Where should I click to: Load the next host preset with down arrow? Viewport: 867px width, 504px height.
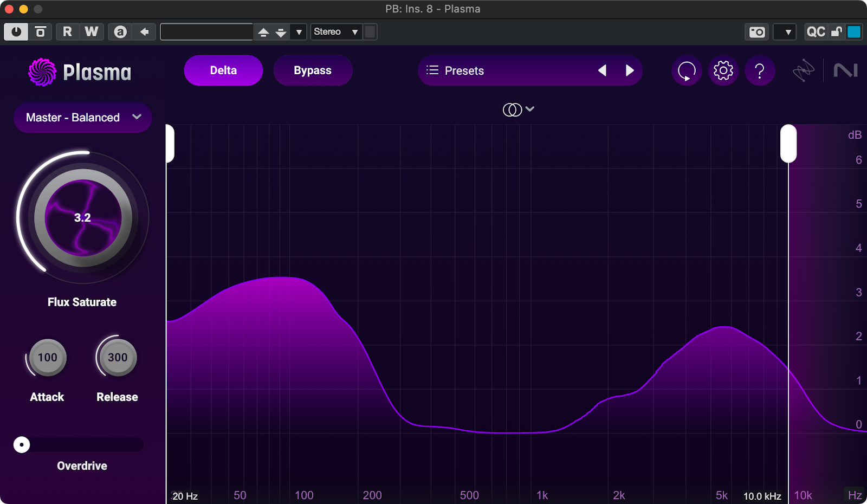pyautogui.click(x=281, y=32)
